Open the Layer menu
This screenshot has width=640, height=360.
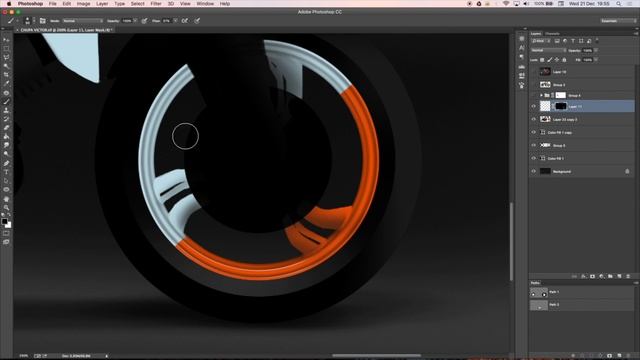click(102, 4)
